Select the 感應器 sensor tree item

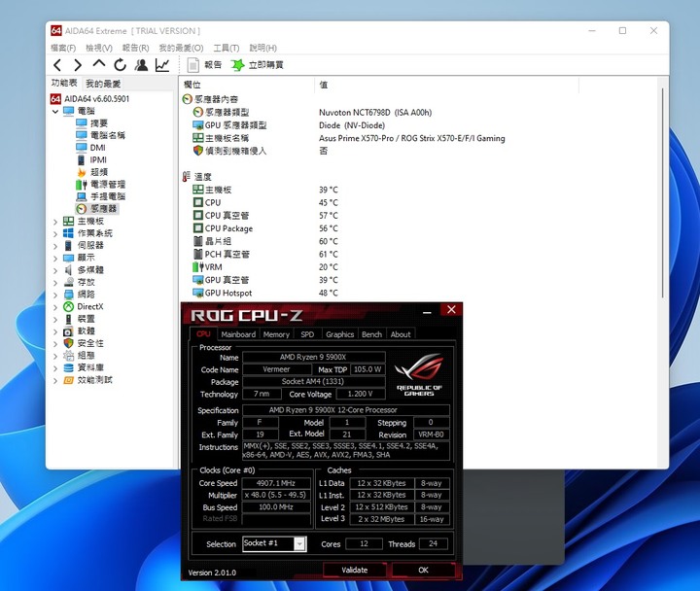(x=96, y=208)
